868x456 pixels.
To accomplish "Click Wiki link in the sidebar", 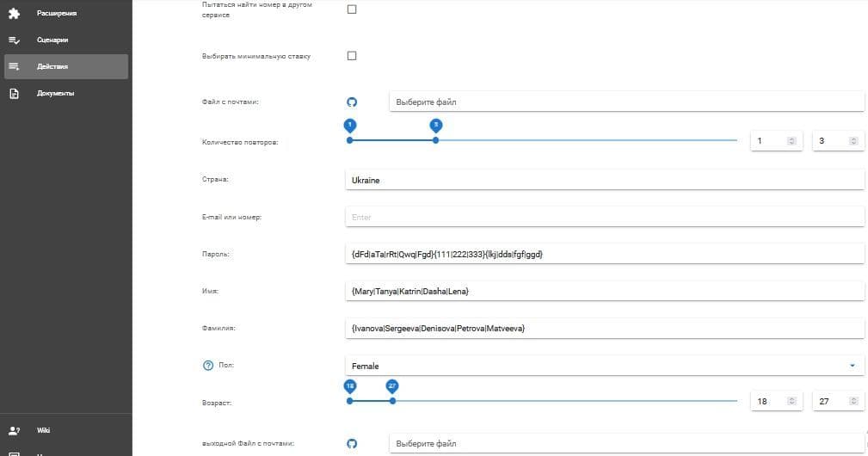I will (x=43, y=430).
